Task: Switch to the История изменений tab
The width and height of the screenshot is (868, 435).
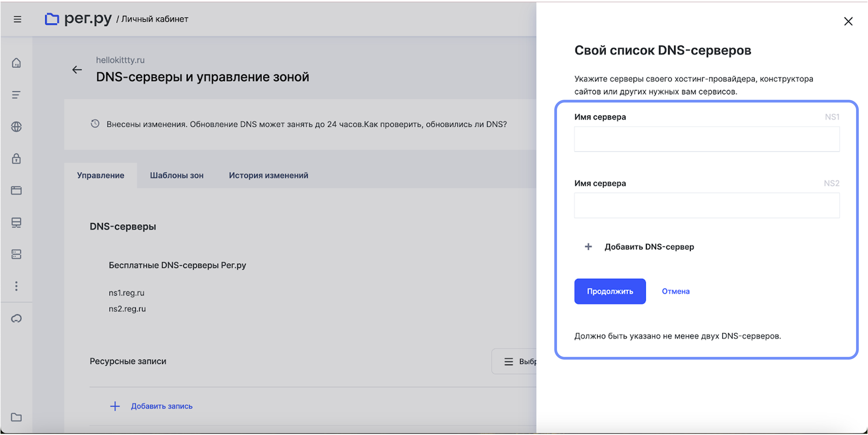Action: pyautogui.click(x=268, y=175)
